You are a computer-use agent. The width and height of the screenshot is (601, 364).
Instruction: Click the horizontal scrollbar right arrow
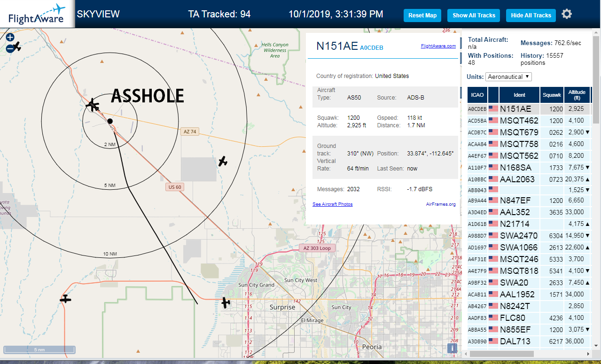pyautogui.click(x=588, y=353)
